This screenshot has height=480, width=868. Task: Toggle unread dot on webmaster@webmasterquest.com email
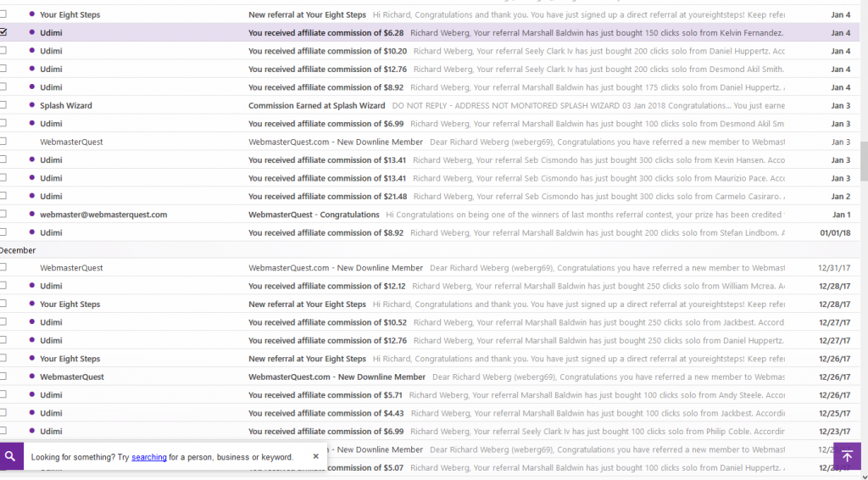(31, 215)
